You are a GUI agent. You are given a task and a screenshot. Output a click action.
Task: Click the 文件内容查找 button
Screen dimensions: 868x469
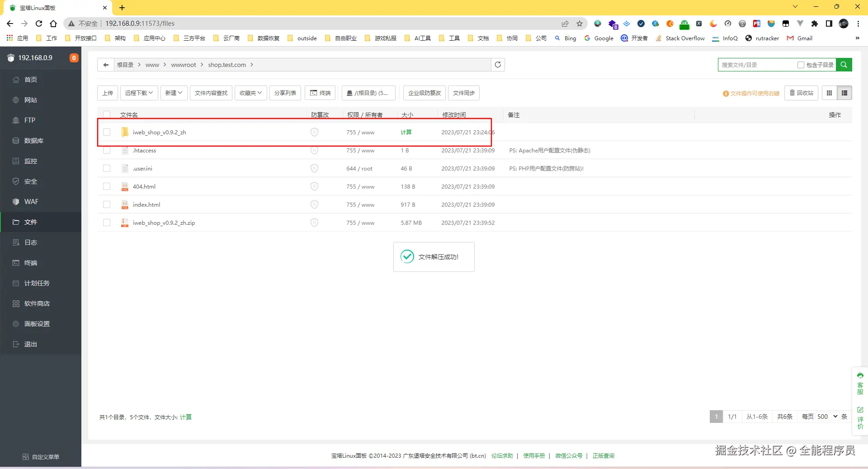211,93
